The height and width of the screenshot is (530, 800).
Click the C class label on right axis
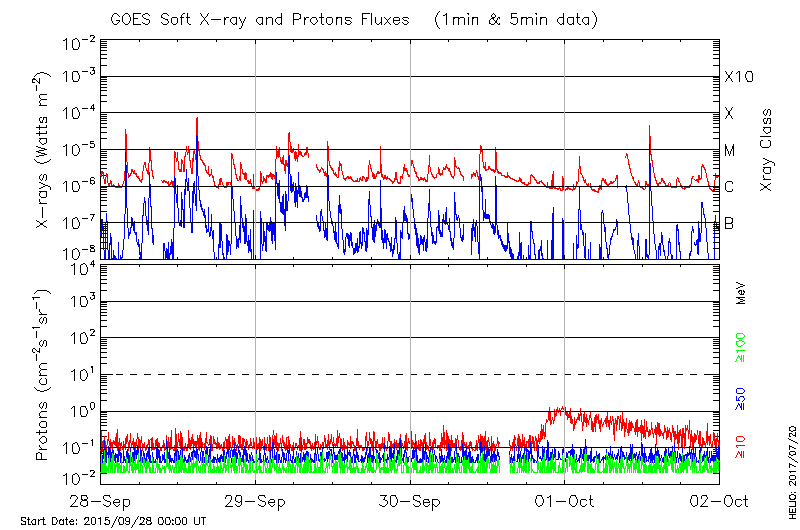(x=729, y=187)
